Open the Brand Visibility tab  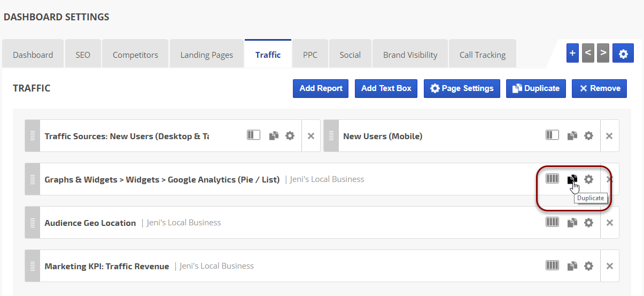point(410,55)
